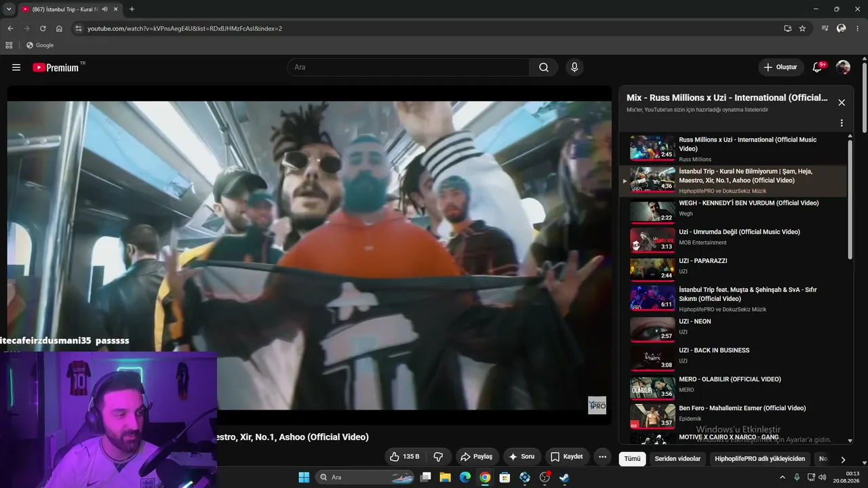Viewport: 868px width, 488px height.
Task: Launch Steam from the taskbar
Action: (564, 477)
